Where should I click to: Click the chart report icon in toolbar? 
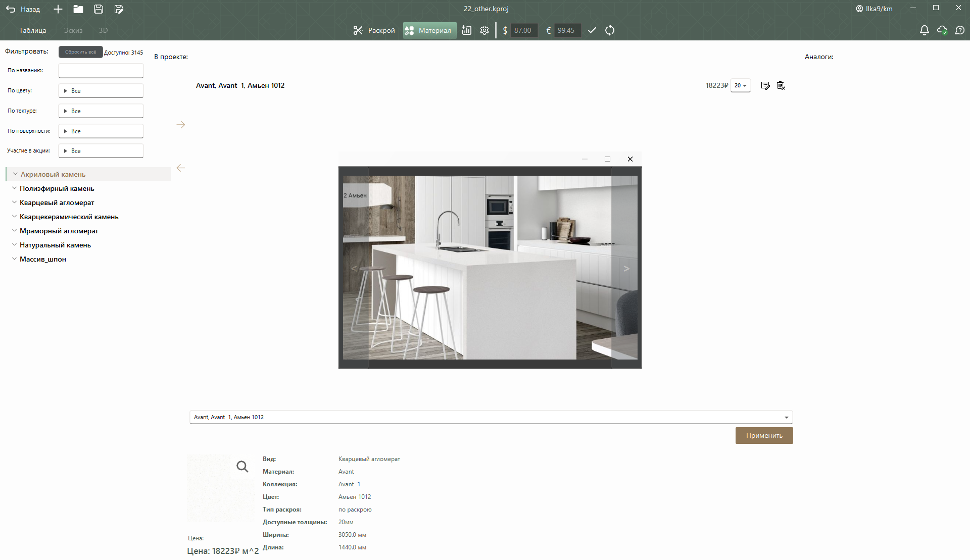tap(467, 30)
